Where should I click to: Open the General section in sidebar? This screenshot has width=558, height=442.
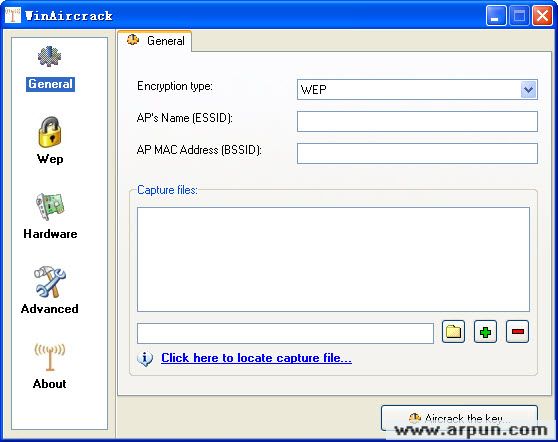point(50,68)
